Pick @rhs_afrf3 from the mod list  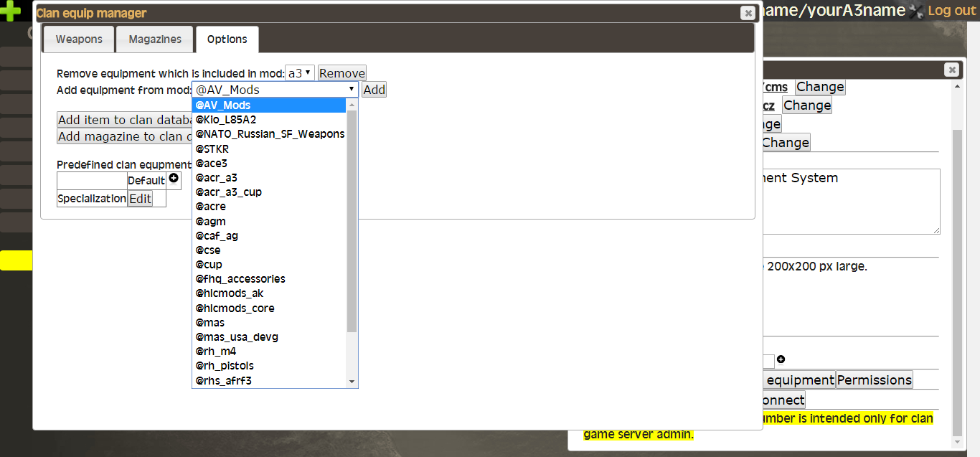pos(223,381)
